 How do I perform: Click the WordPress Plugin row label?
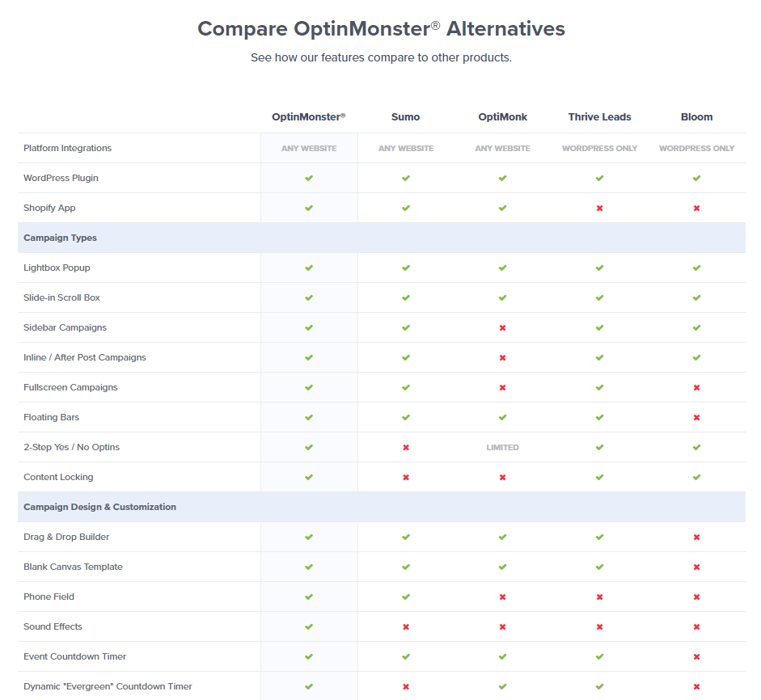pyautogui.click(x=61, y=178)
